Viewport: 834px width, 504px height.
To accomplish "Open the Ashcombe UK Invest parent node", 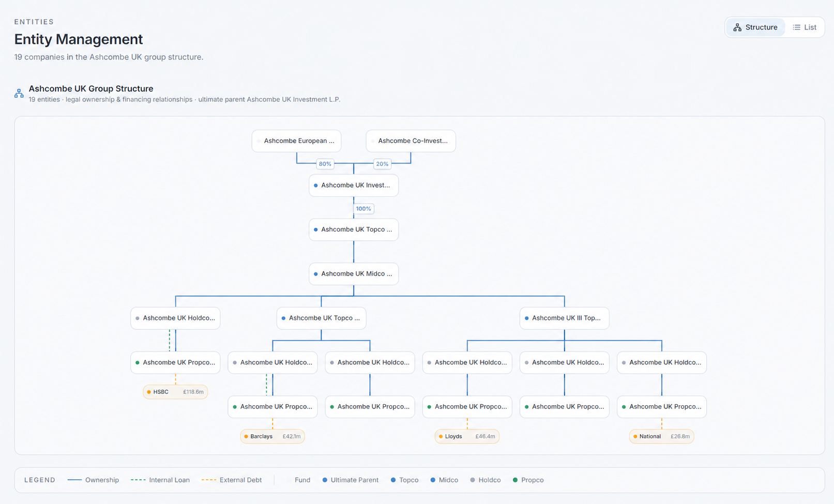I will coord(354,186).
